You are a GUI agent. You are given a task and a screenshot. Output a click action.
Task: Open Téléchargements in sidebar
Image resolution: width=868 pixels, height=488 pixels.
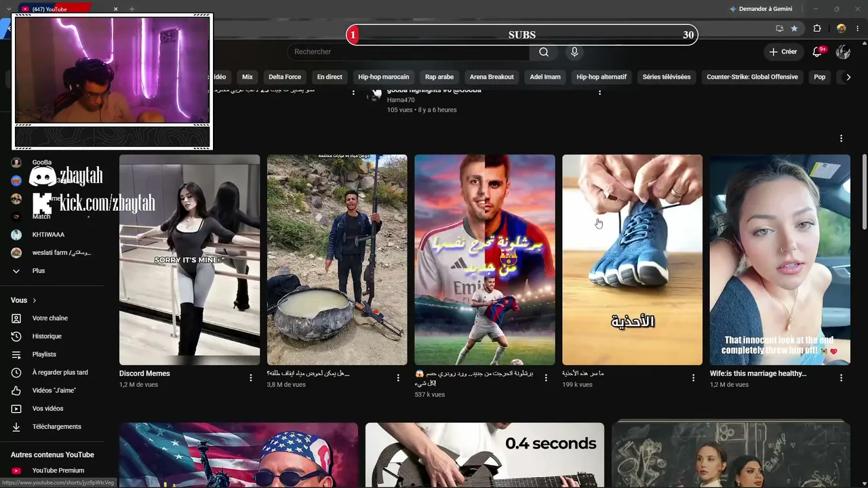point(56,426)
